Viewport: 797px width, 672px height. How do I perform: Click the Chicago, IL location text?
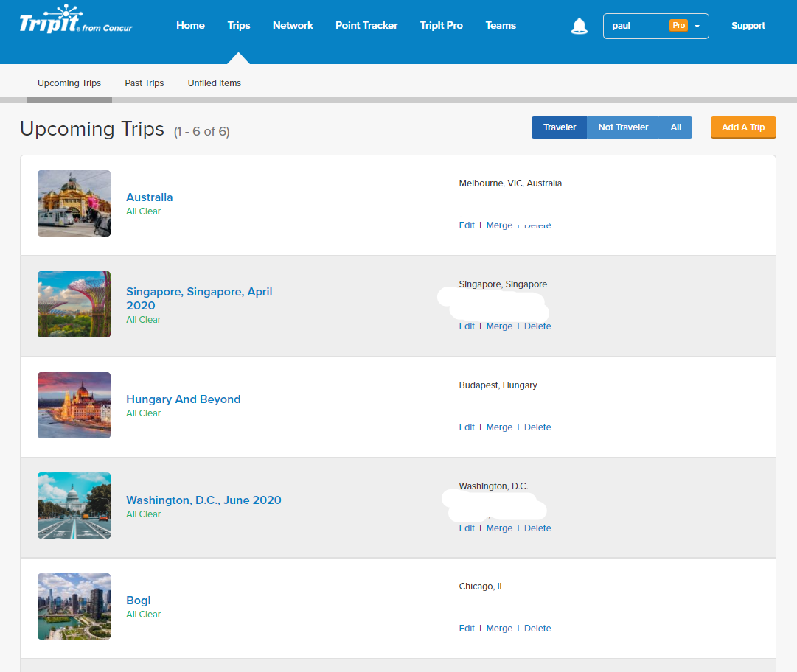click(481, 587)
